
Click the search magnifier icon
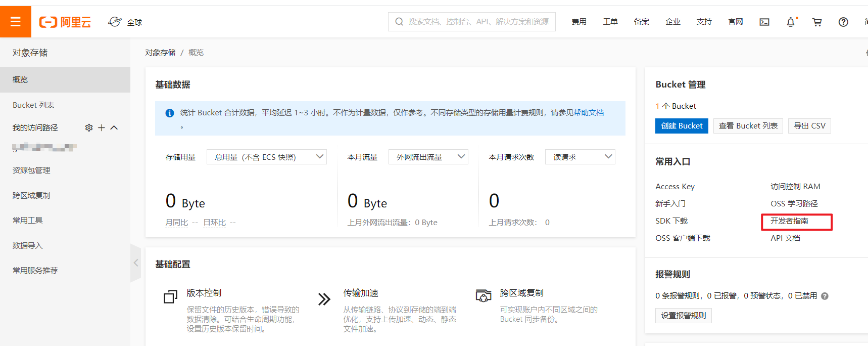(399, 22)
